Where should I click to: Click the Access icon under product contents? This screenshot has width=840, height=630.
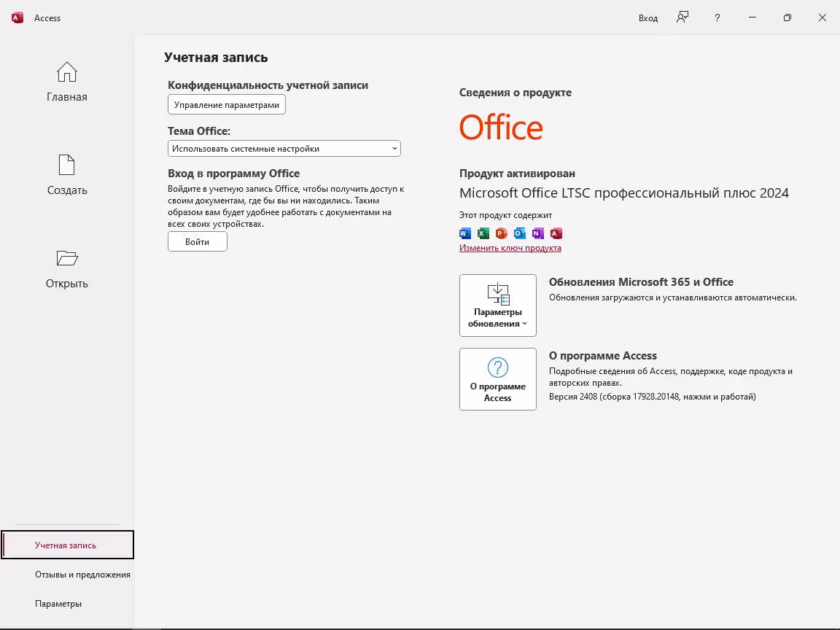tap(556, 233)
